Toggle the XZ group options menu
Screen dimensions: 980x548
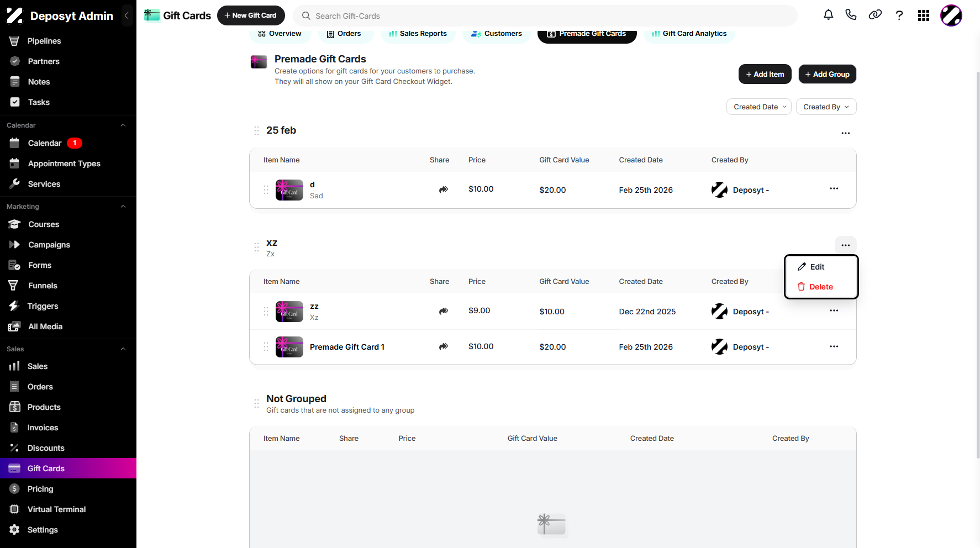846,245
